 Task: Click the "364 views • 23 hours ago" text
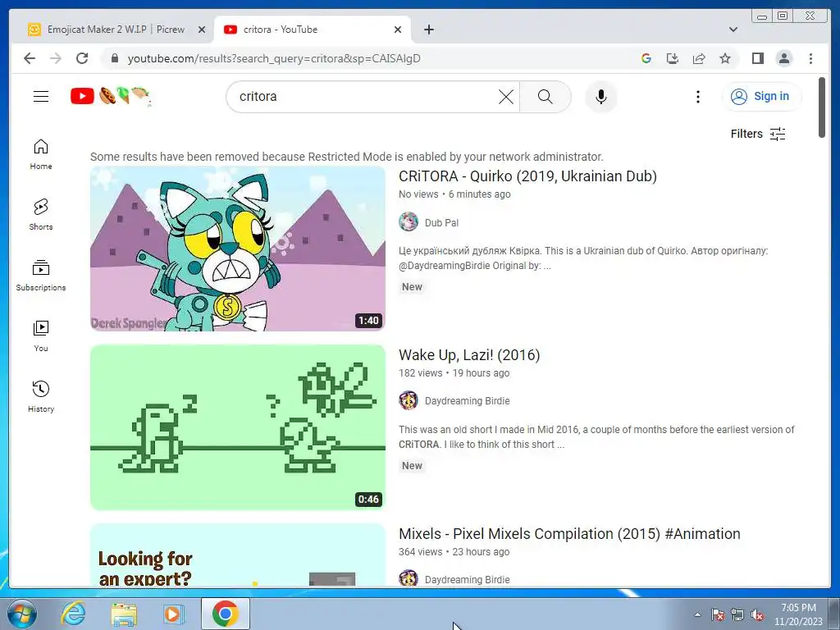[x=454, y=552]
